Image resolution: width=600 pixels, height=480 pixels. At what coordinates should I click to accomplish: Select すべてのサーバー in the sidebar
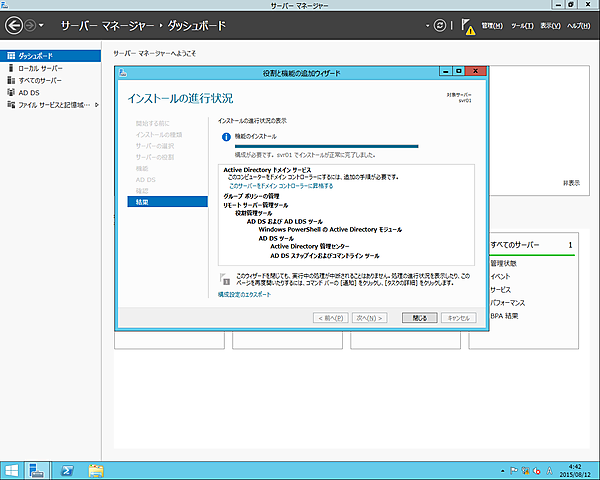[x=42, y=79]
